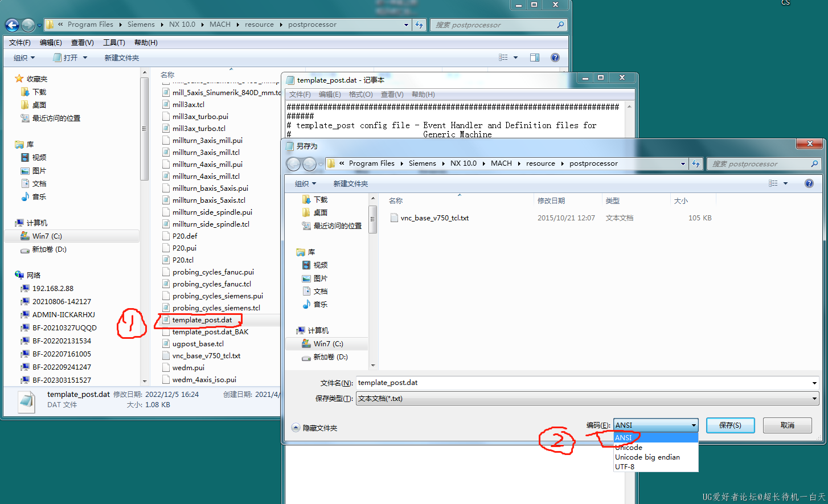
Task: Click Save button in Save As dialog
Action: 730,425
